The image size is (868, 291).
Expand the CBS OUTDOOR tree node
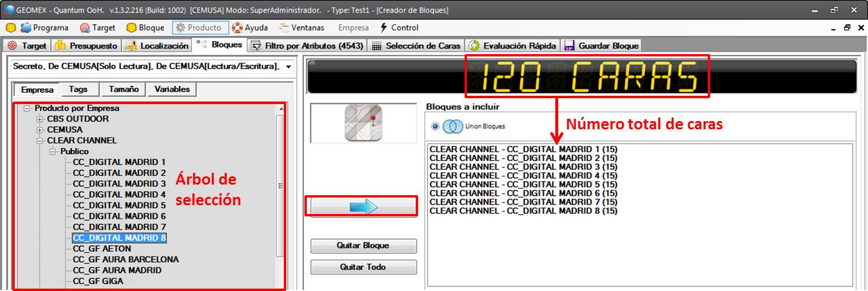(40, 119)
